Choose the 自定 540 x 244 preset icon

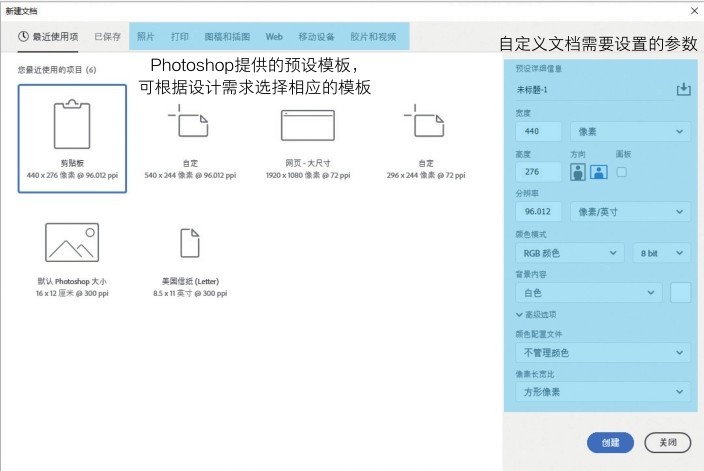pos(189,121)
